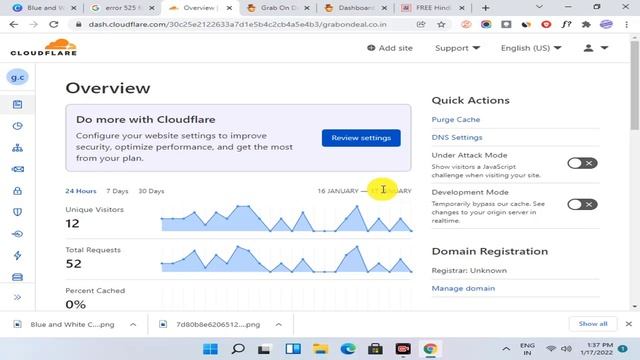This screenshot has height=360, width=640.
Task: Open the Speed lightning bolt sidebar icon
Action: pos(18,256)
